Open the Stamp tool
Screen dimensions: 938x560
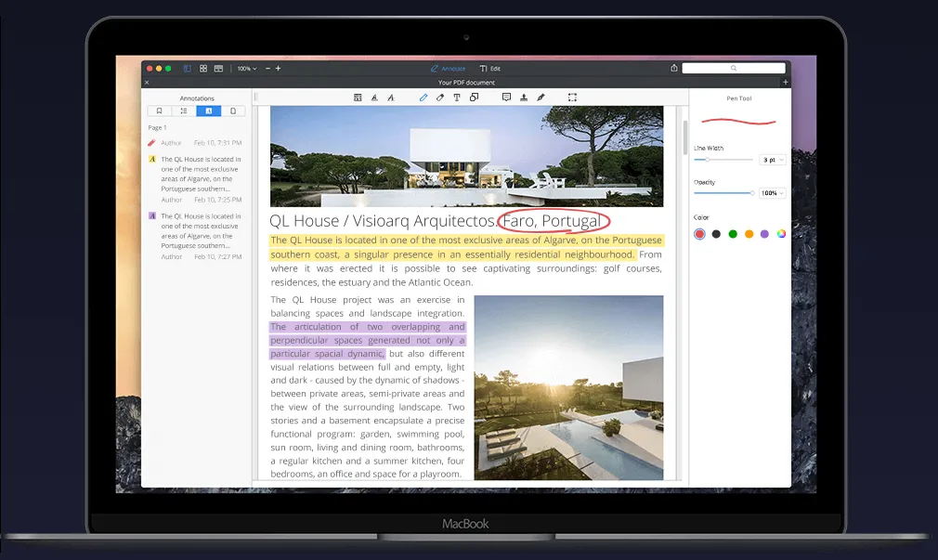pos(524,97)
